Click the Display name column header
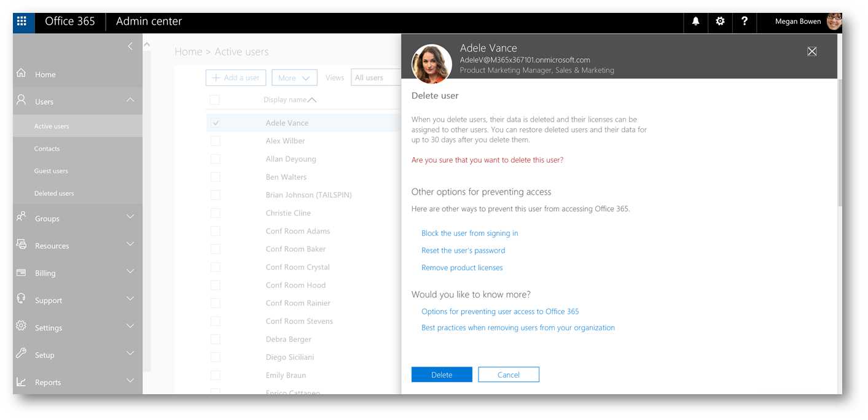 [285, 99]
